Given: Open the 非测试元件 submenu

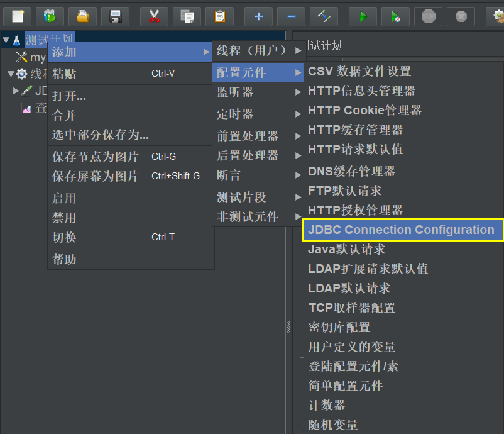Looking at the screenshot, I should pos(258,216).
